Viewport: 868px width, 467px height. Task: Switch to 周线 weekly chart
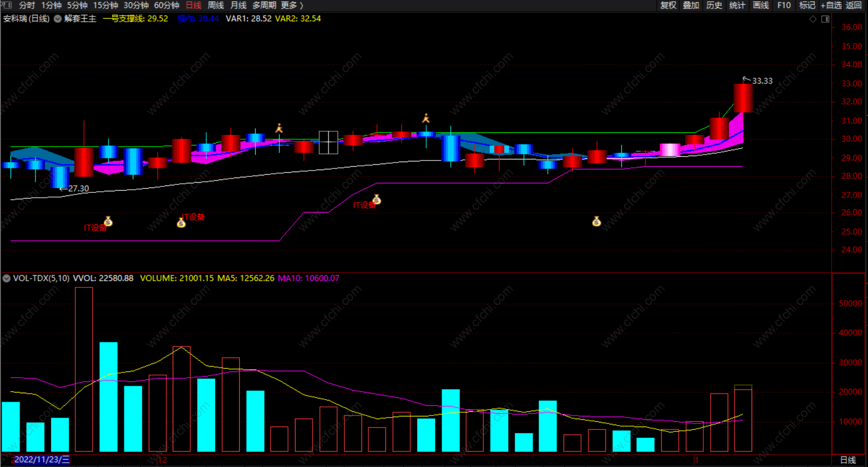click(216, 5)
